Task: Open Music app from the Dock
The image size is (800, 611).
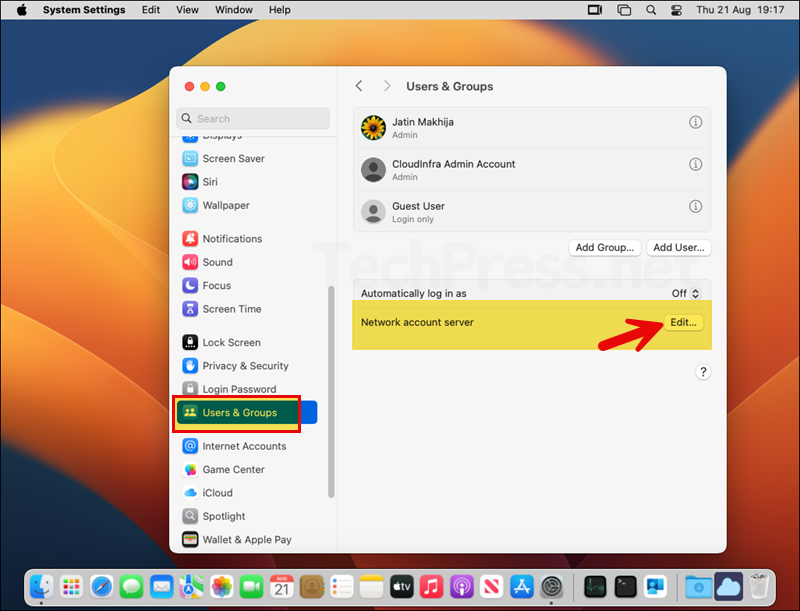Action: pyautogui.click(x=432, y=587)
